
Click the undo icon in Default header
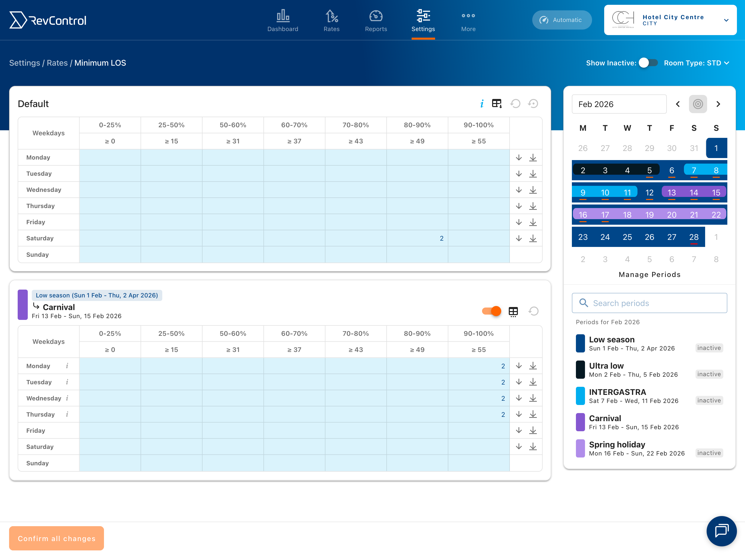(515, 104)
